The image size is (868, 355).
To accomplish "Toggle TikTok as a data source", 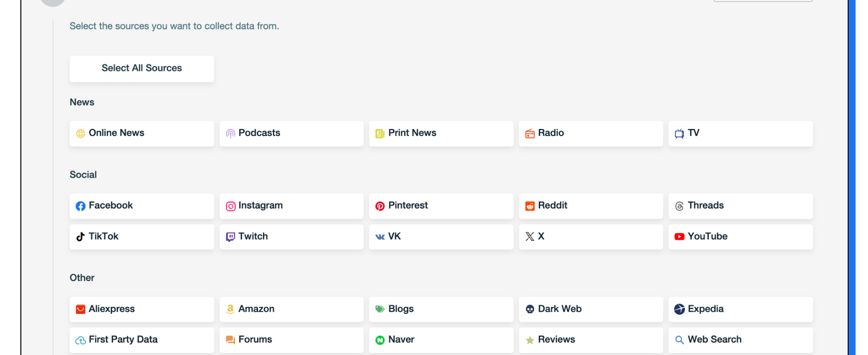I will (141, 237).
